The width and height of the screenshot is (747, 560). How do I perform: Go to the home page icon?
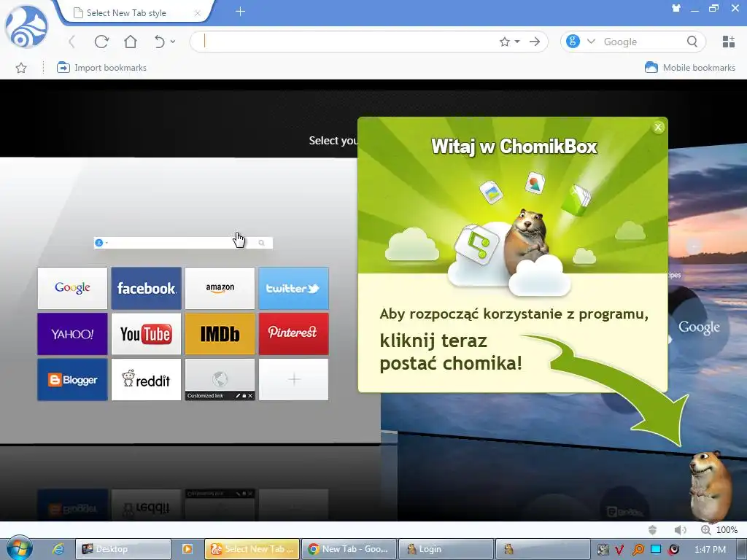point(131,42)
